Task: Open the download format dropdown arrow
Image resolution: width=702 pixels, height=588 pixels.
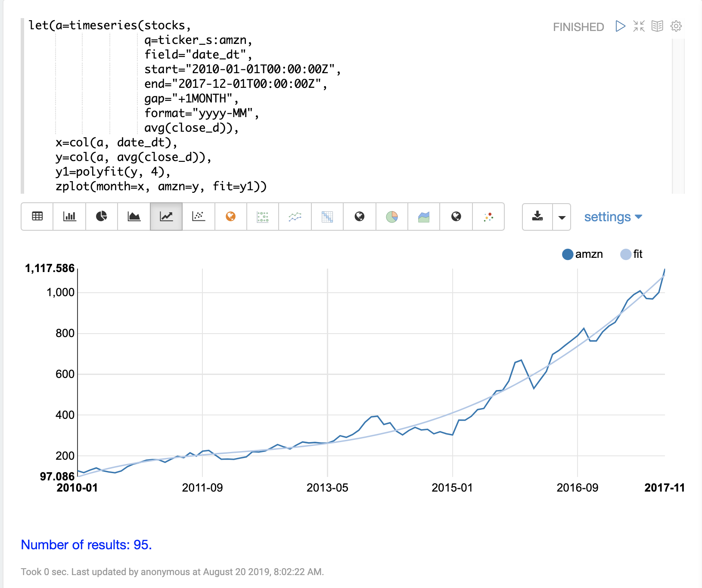Action: (562, 217)
